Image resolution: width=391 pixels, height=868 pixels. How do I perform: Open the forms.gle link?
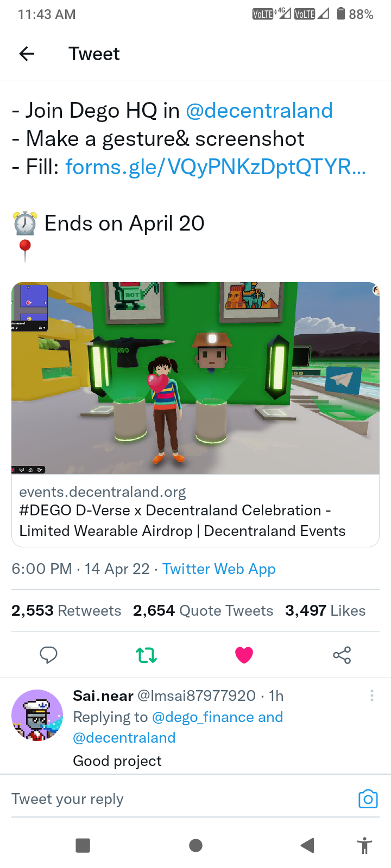pos(216,167)
